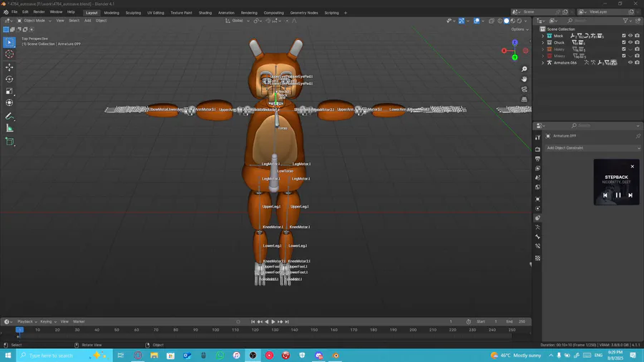This screenshot has height=362, width=644.
Task: Select the Scale tool
Action: click(x=9, y=91)
